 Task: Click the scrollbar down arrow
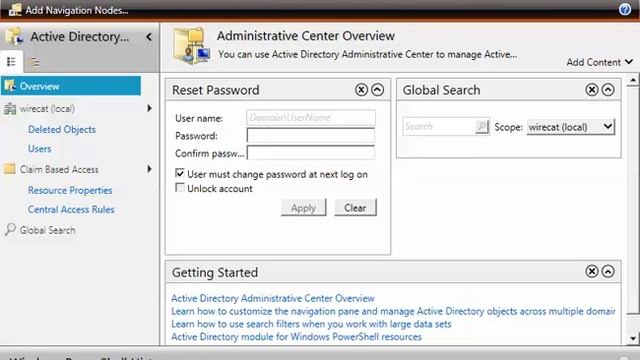633,338
